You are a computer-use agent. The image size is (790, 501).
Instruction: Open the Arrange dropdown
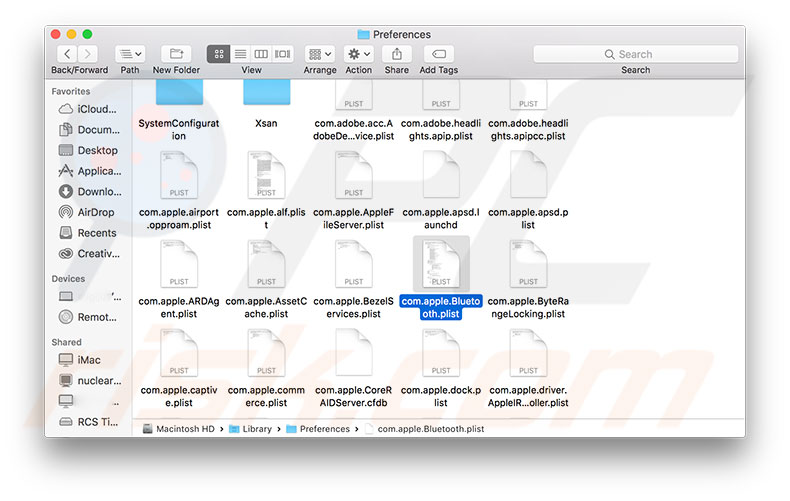pyautogui.click(x=320, y=54)
